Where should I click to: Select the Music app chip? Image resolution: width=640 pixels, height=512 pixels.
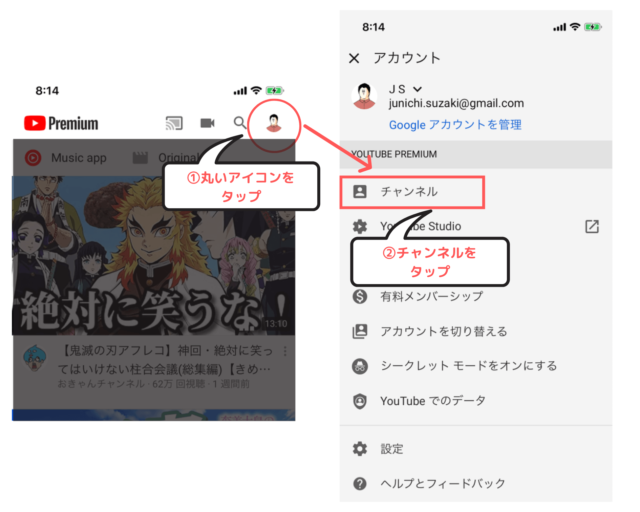(x=65, y=158)
